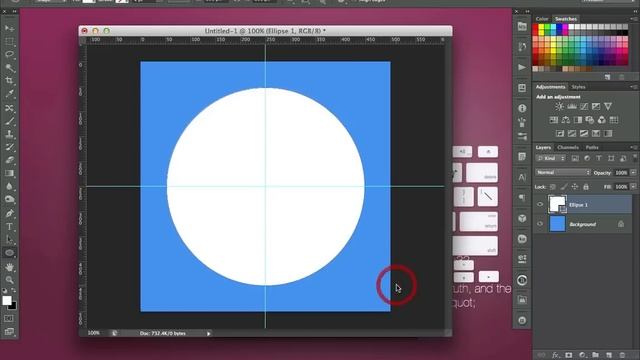640x360 pixels.
Task: Toggle type layer filter
Action: coord(599,158)
